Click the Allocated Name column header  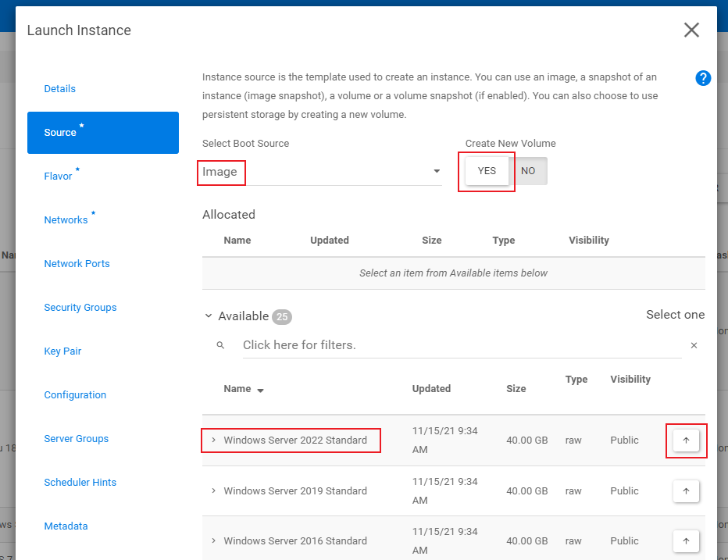point(237,240)
